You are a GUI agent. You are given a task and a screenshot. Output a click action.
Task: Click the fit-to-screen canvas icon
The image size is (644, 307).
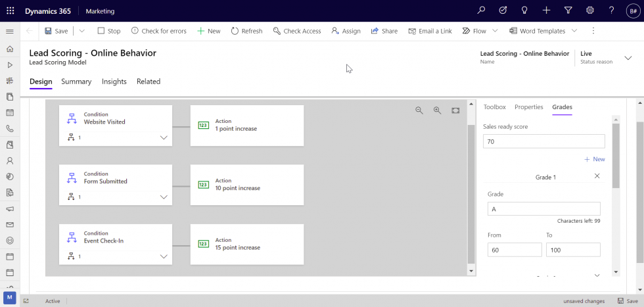(x=455, y=110)
